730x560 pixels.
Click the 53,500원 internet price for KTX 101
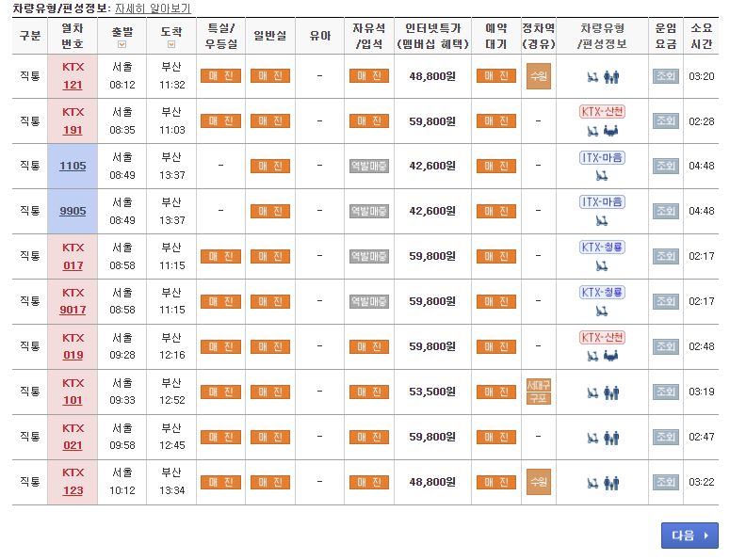coord(432,392)
